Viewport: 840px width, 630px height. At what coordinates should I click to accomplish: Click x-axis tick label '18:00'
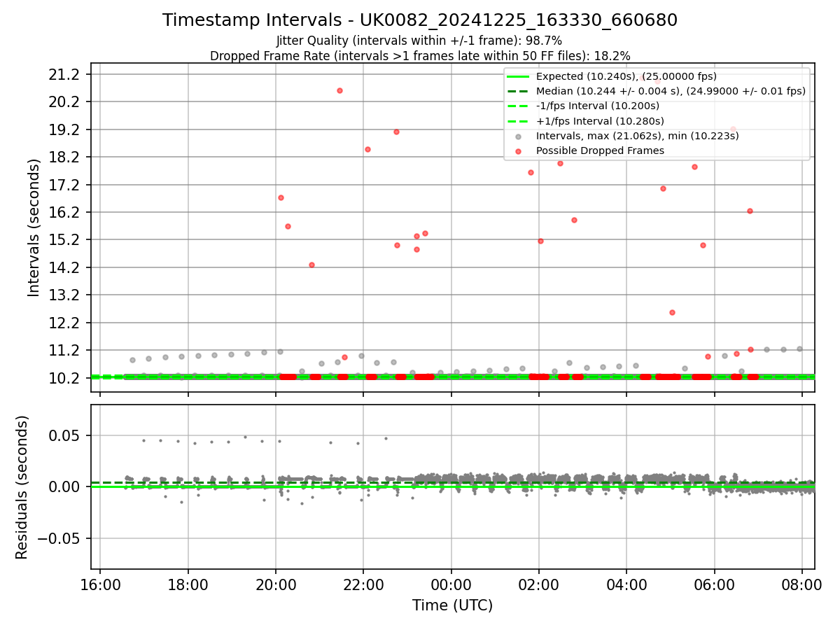[188, 584]
